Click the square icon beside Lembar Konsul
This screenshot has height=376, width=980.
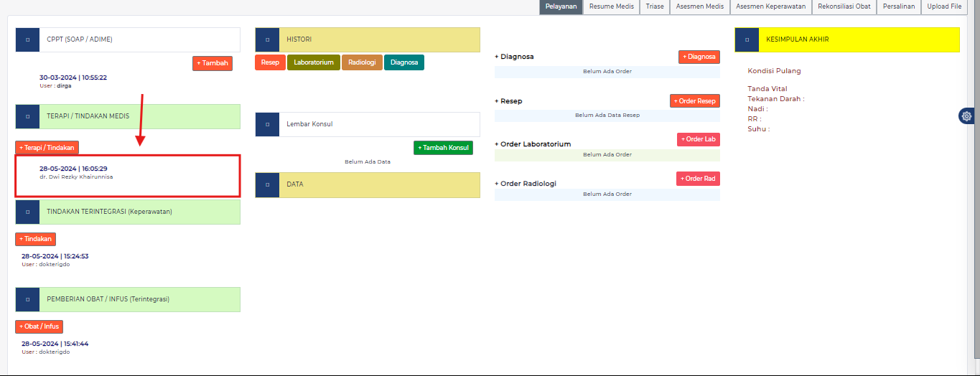coord(267,124)
